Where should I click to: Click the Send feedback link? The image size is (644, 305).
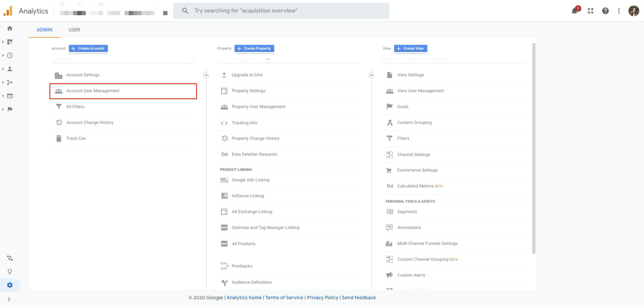click(359, 298)
